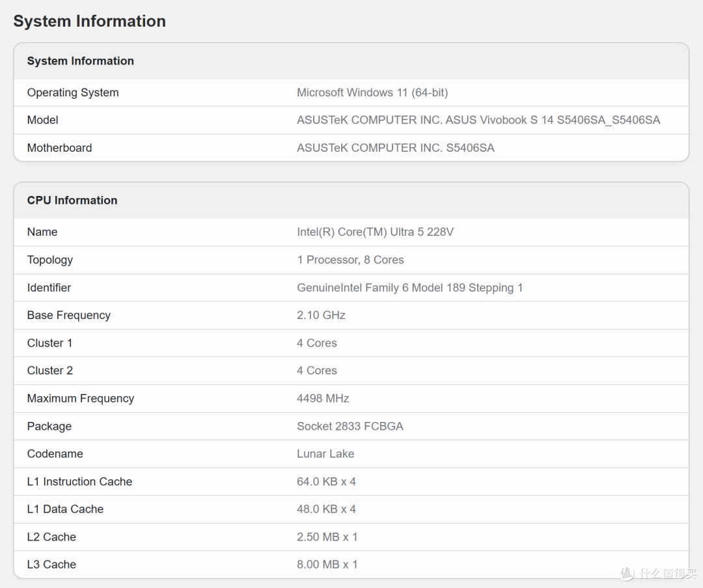Click the Microsoft Windows 11 (64-bit) value
The width and height of the screenshot is (703, 588).
coord(372,92)
